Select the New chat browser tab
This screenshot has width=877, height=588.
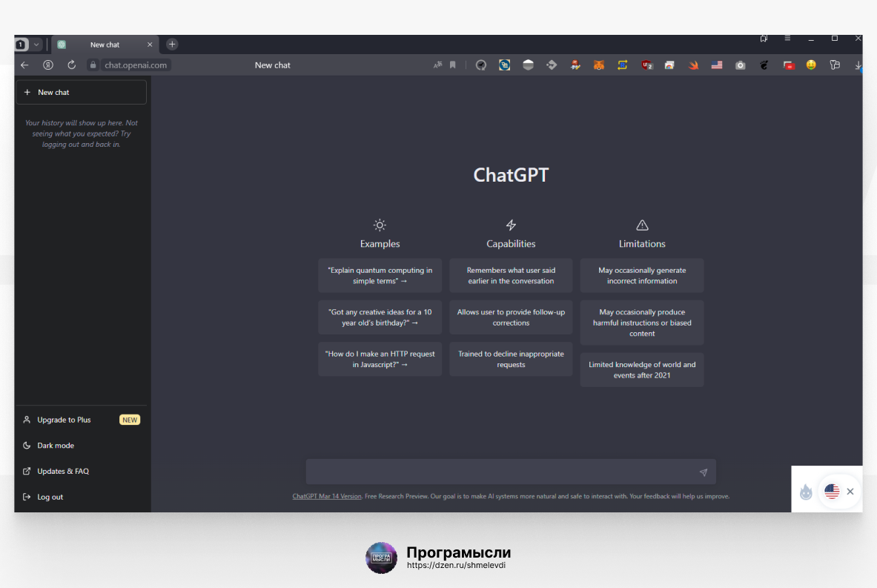(x=105, y=44)
